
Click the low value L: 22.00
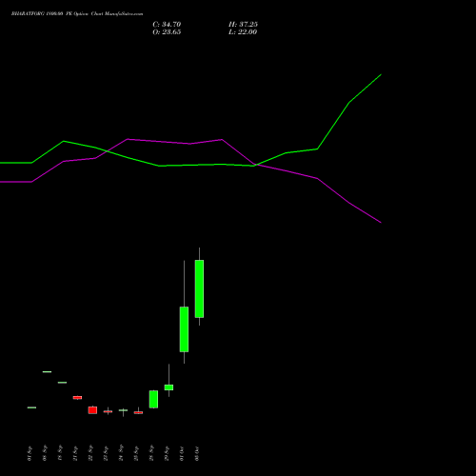pyautogui.click(x=243, y=32)
